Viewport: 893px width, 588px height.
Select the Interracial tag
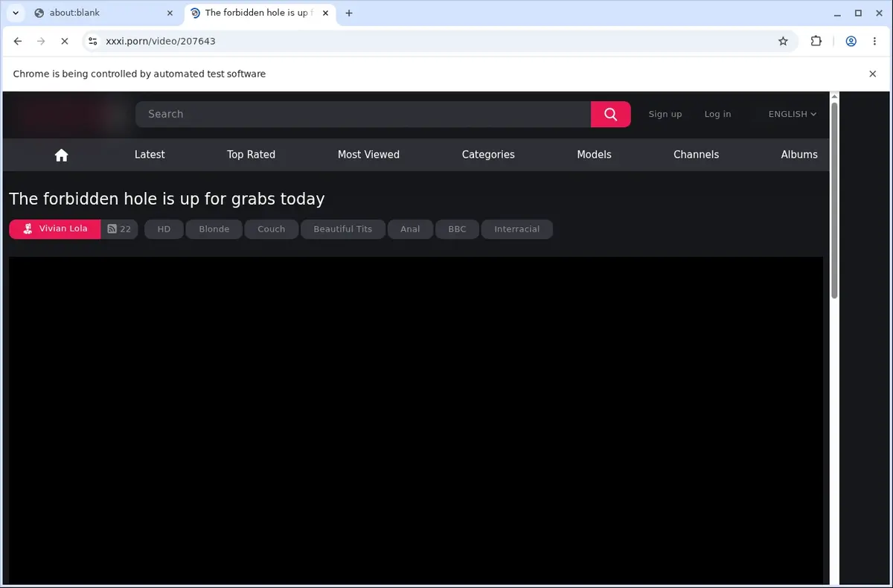(516, 229)
